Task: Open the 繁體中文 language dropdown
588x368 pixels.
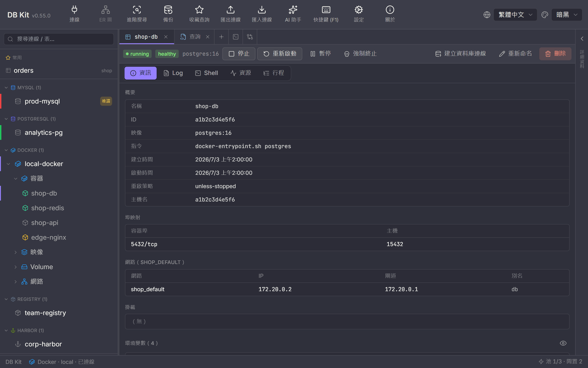Action: 515,15
